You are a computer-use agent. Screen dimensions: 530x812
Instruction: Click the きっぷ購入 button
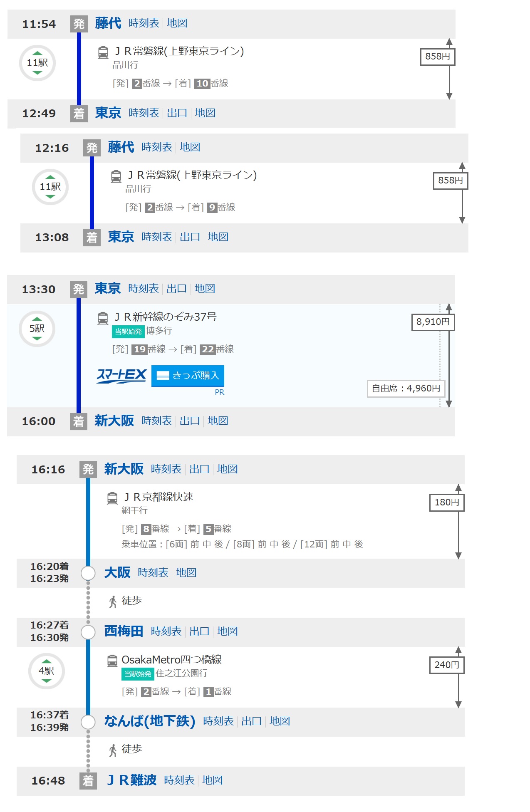tap(188, 376)
